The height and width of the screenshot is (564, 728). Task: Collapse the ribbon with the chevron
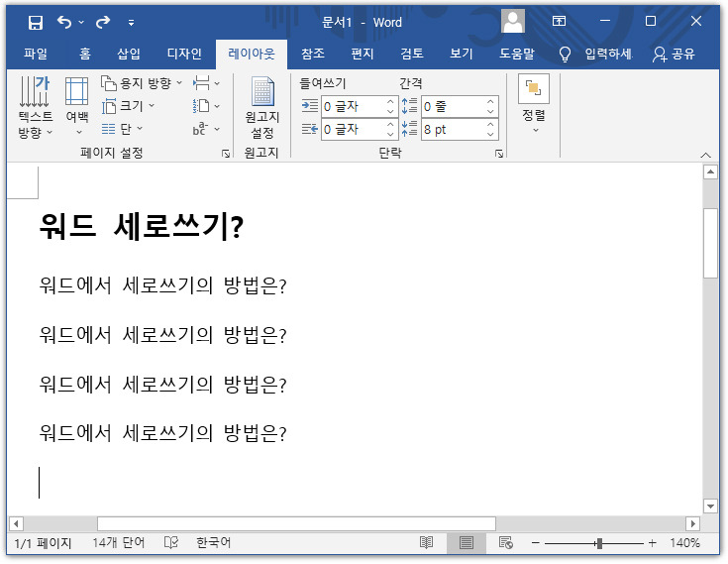[705, 155]
